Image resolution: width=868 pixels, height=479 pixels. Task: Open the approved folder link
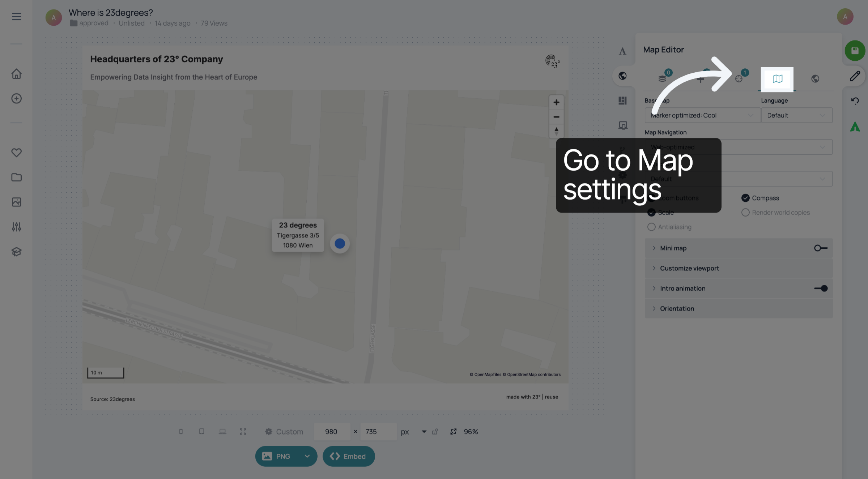pos(89,23)
